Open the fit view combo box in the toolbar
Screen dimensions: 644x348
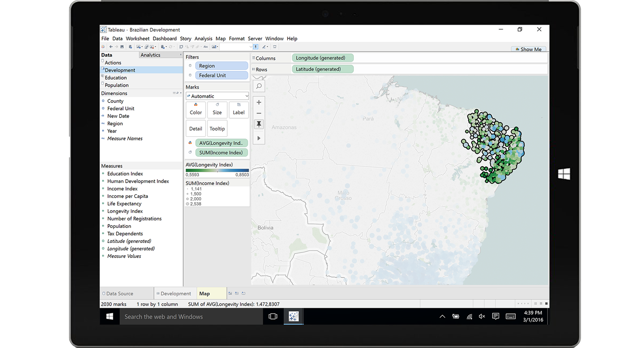236,47
